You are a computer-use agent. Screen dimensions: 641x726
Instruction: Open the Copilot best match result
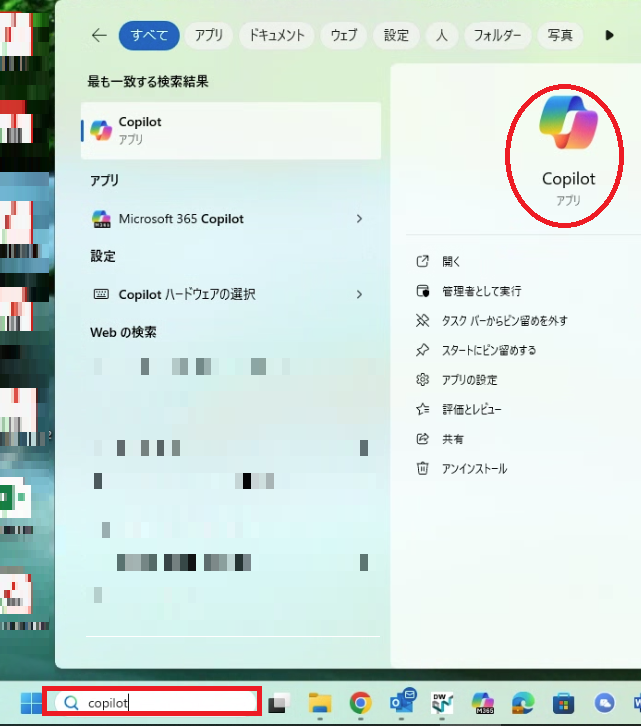[231, 131]
